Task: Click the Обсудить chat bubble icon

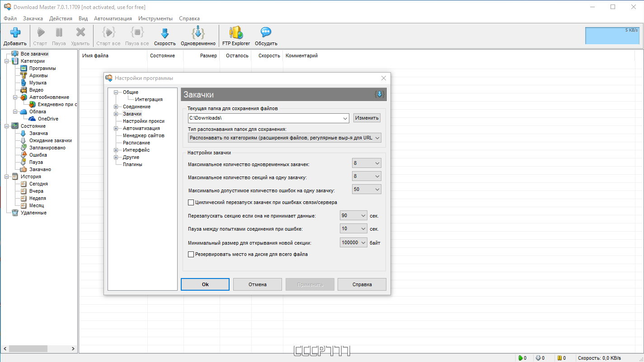Action: pos(266,32)
